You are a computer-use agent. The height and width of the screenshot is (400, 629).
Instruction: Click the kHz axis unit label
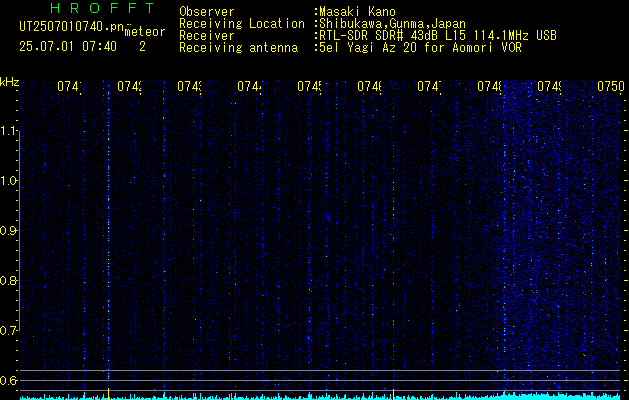point(10,82)
